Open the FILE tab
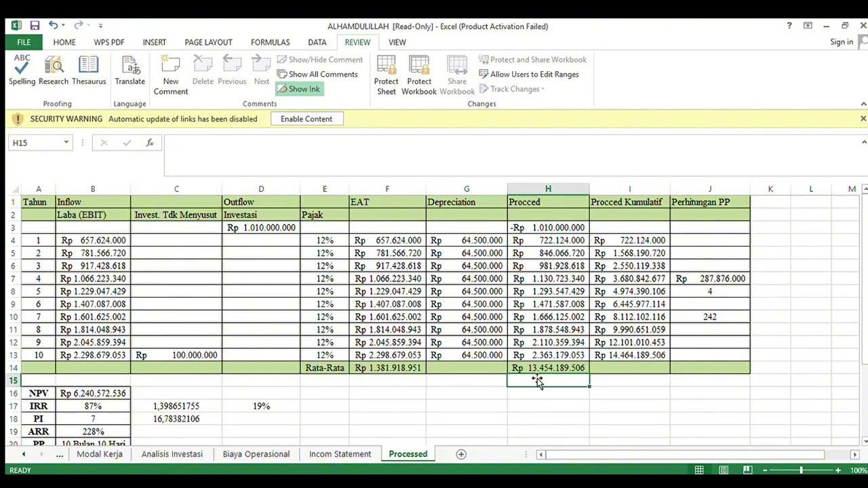The height and width of the screenshot is (488, 868). [x=24, y=42]
